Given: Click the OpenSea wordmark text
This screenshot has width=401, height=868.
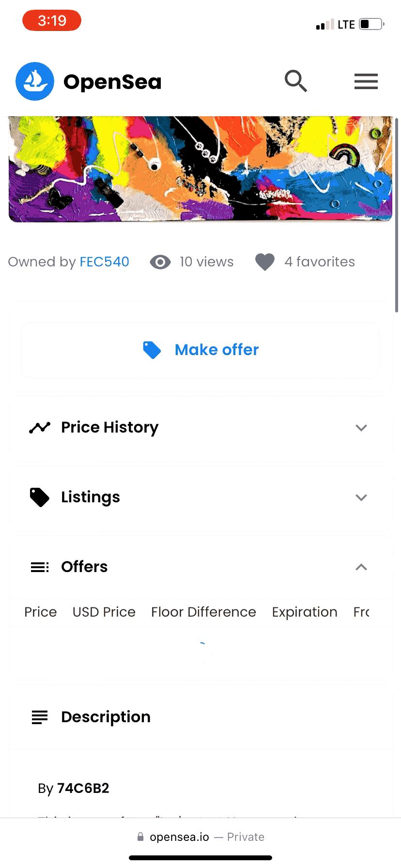Looking at the screenshot, I should tap(112, 82).
